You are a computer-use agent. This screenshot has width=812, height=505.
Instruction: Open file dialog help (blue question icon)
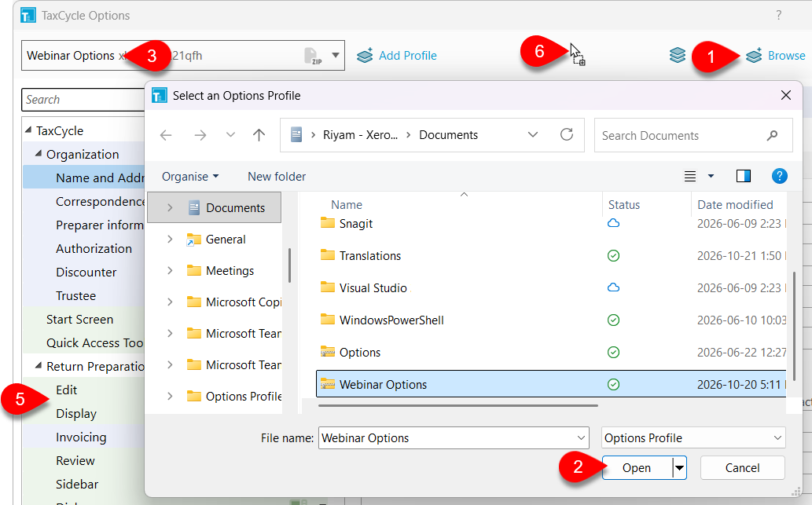(x=779, y=177)
